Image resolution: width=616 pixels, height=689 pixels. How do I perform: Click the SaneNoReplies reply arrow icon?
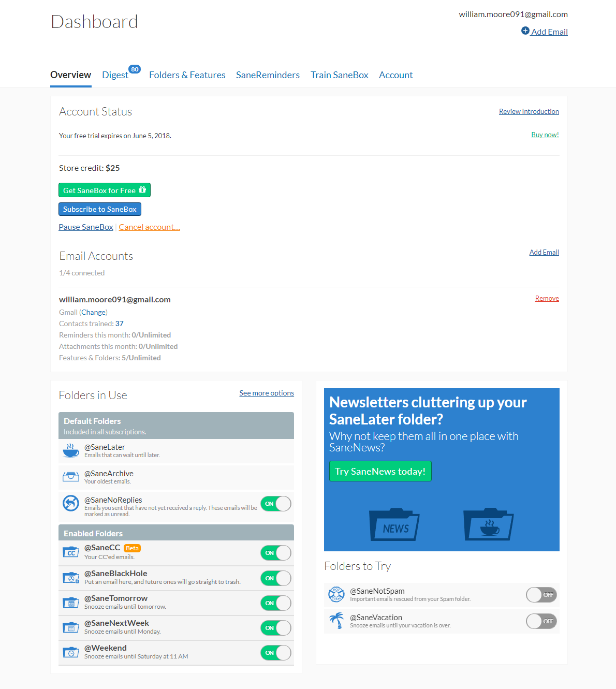click(71, 503)
